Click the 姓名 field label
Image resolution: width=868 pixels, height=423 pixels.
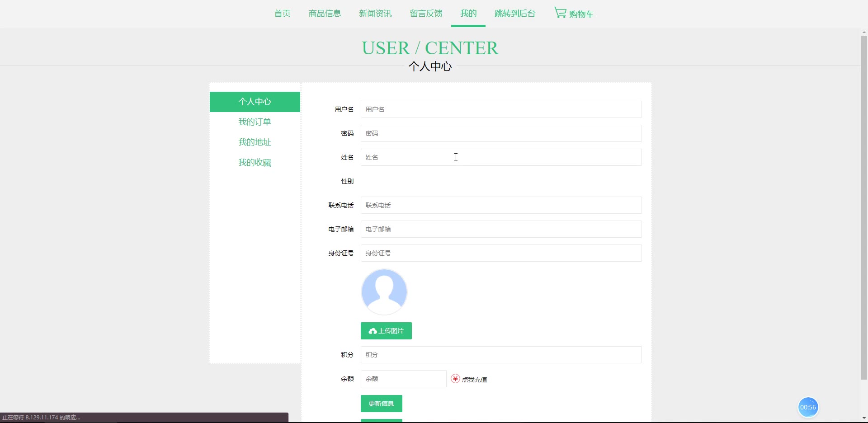pos(347,157)
